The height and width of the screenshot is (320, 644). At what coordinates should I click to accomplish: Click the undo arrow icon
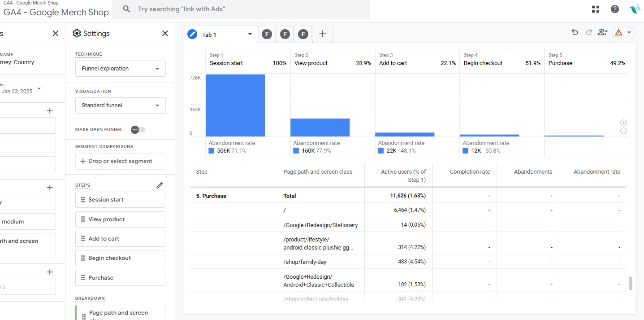point(575,32)
